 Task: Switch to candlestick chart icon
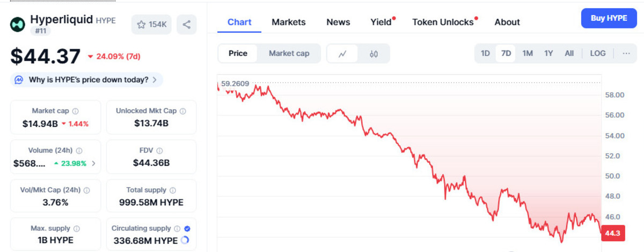374,54
